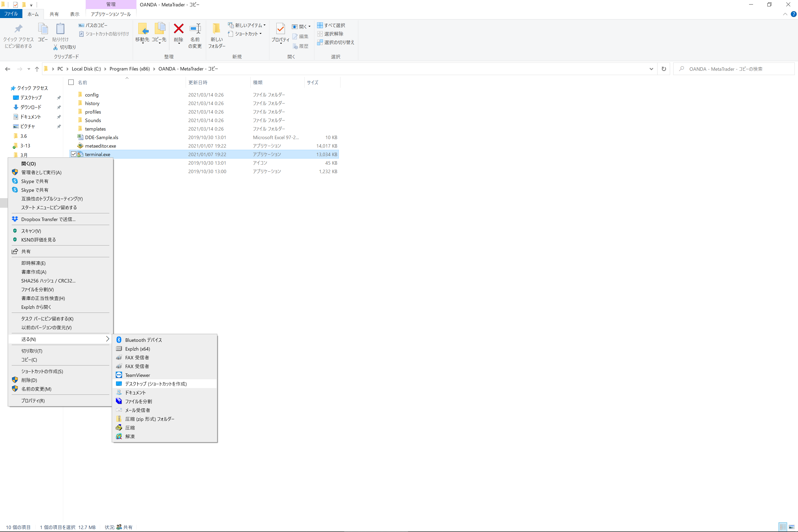Select TeamViewer in the Send To submenu
The height and width of the screenshot is (532, 798).
(x=138, y=375)
